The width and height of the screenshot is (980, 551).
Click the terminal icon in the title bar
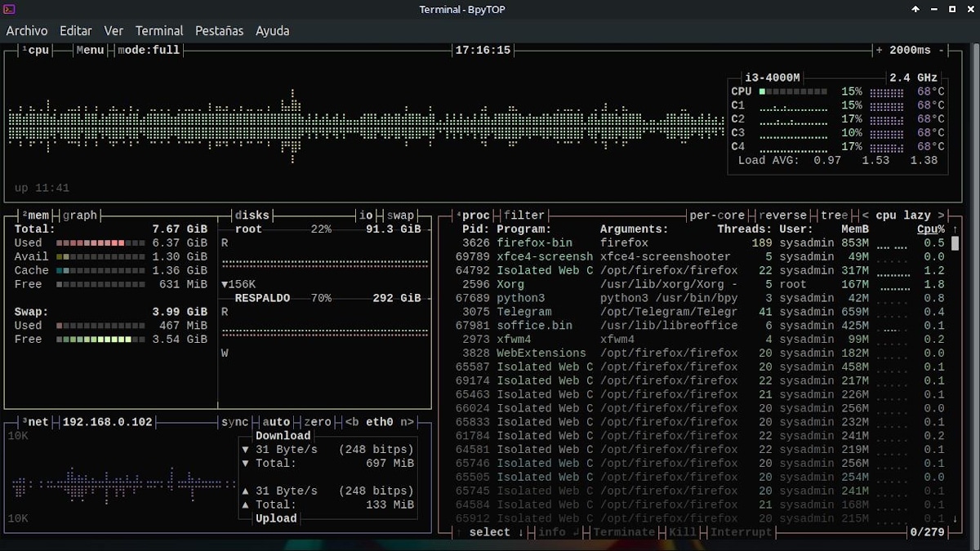pyautogui.click(x=9, y=10)
